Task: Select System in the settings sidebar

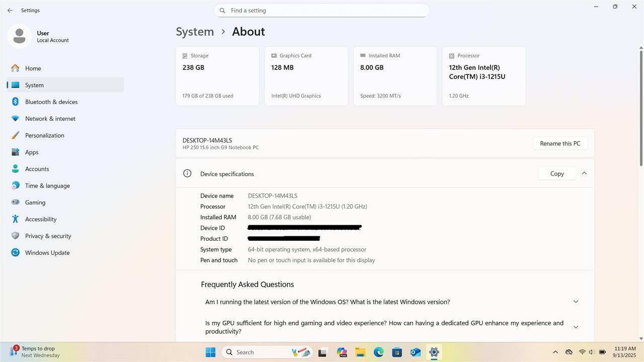Action: pyautogui.click(x=65, y=85)
